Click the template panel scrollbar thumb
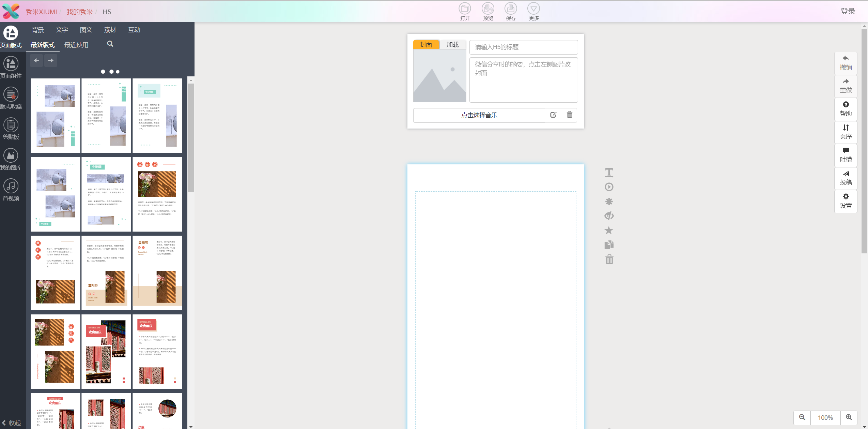 [x=191, y=138]
